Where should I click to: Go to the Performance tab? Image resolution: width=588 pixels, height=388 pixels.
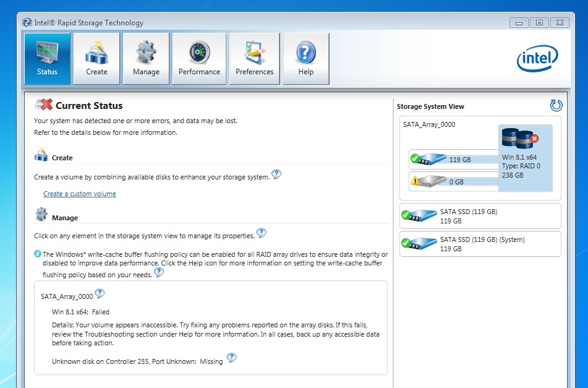click(x=199, y=59)
